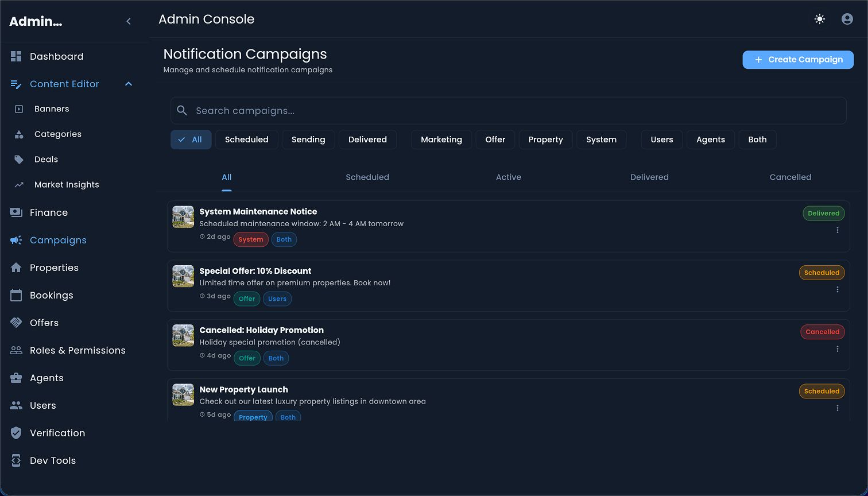Click the Campaigns megaphone icon

tap(16, 240)
